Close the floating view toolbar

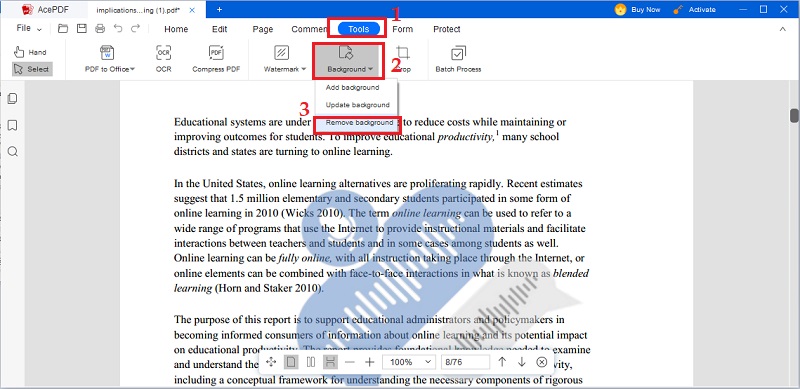point(542,362)
